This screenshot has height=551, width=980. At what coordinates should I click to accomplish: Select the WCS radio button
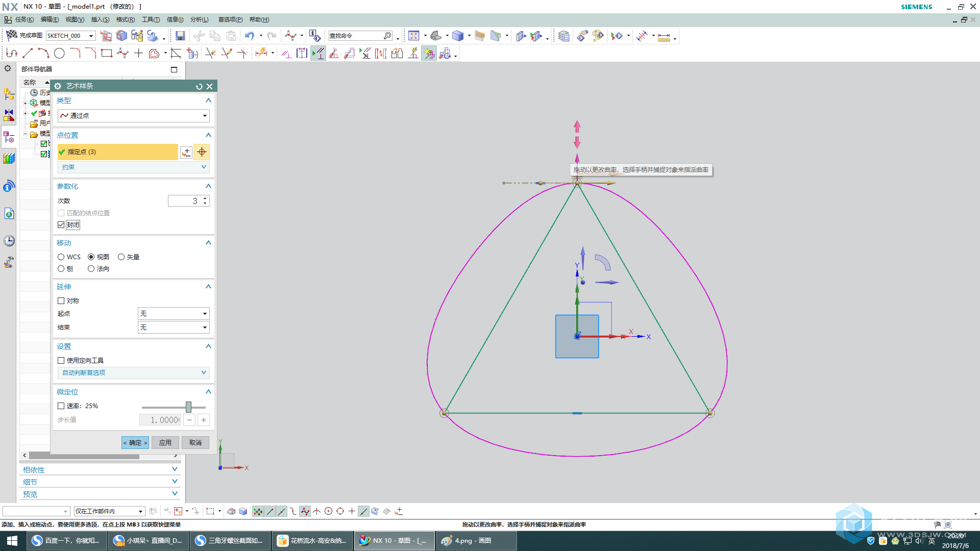tap(61, 257)
